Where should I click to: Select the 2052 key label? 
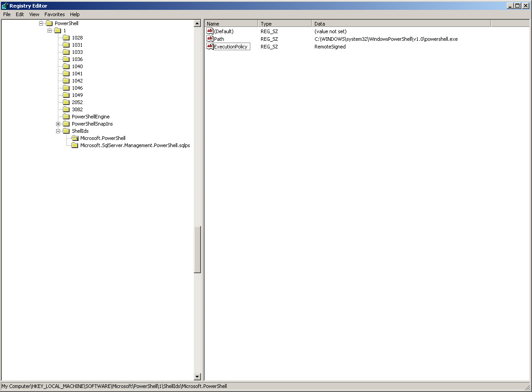coord(77,102)
